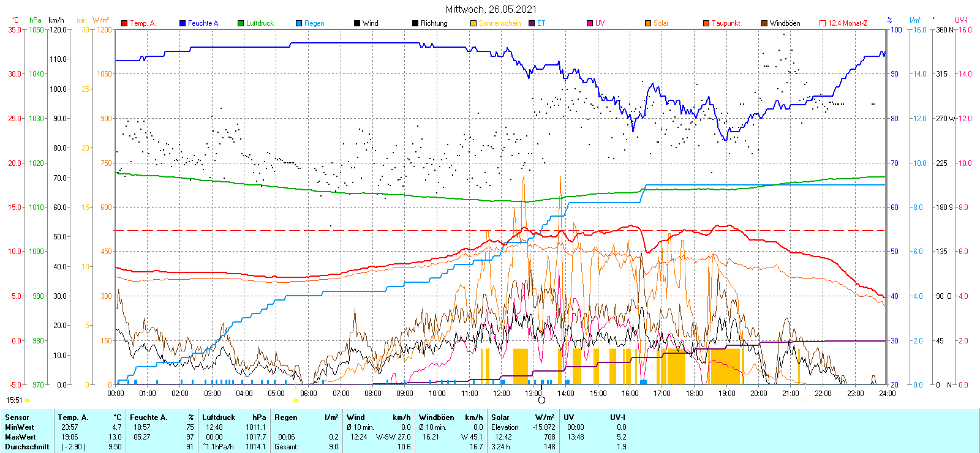Click the Feuchte A. column header in table

[x=149, y=417]
